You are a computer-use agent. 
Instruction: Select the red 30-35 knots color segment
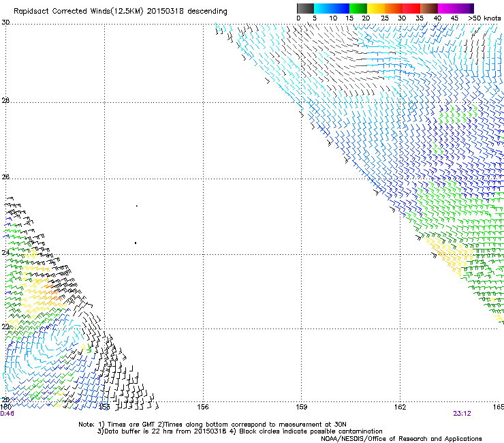click(411, 8)
